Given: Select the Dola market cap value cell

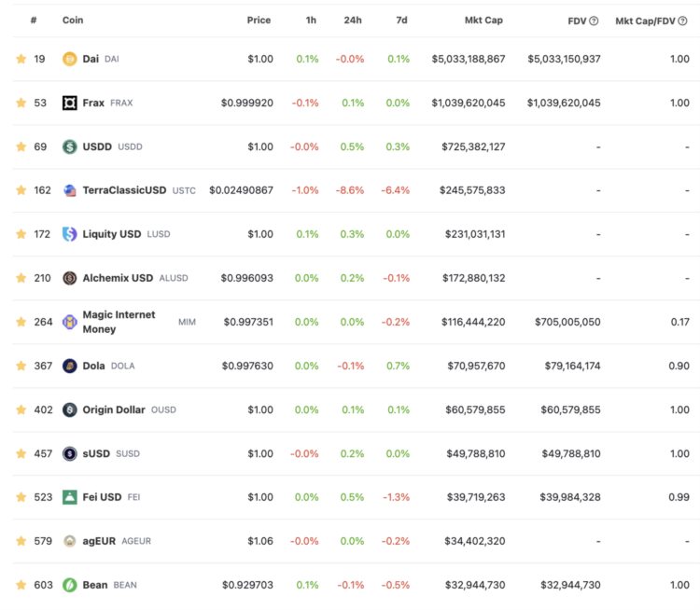Looking at the screenshot, I should [x=475, y=366].
